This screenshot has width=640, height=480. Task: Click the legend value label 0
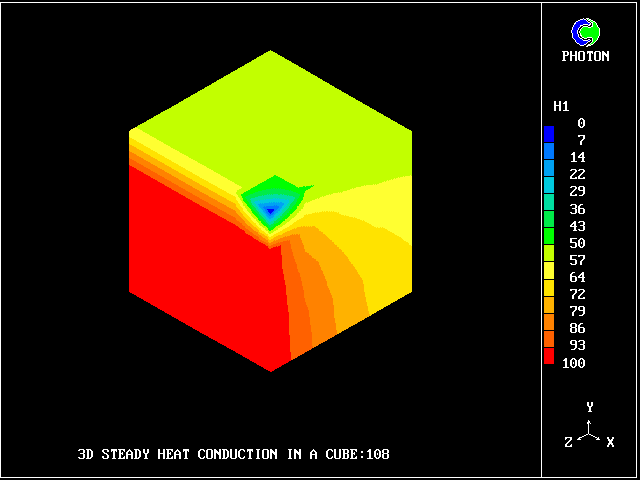coord(581,123)
